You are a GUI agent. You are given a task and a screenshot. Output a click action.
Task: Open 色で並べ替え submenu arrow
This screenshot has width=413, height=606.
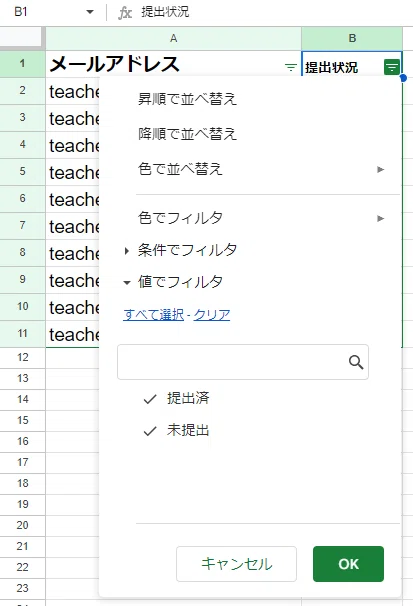tap(381, 169)
